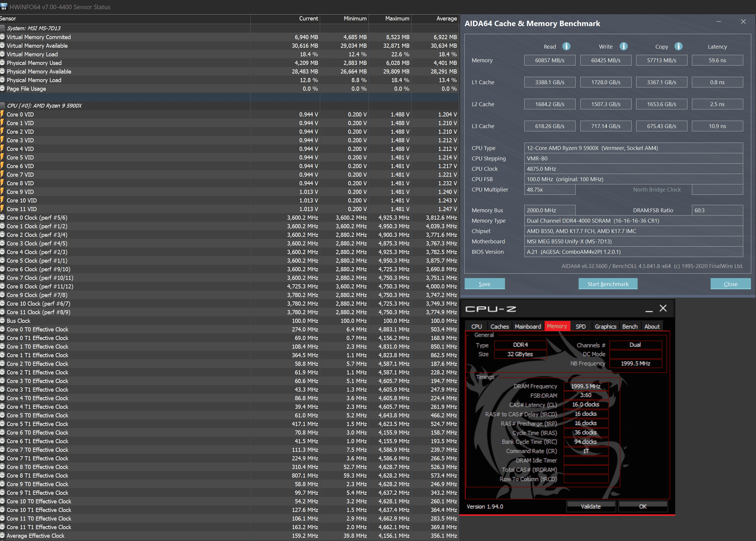The width and height of the screenshot is (756, 541).
Task: Open the About tab in CPU-Z
Action: point(652,326)
